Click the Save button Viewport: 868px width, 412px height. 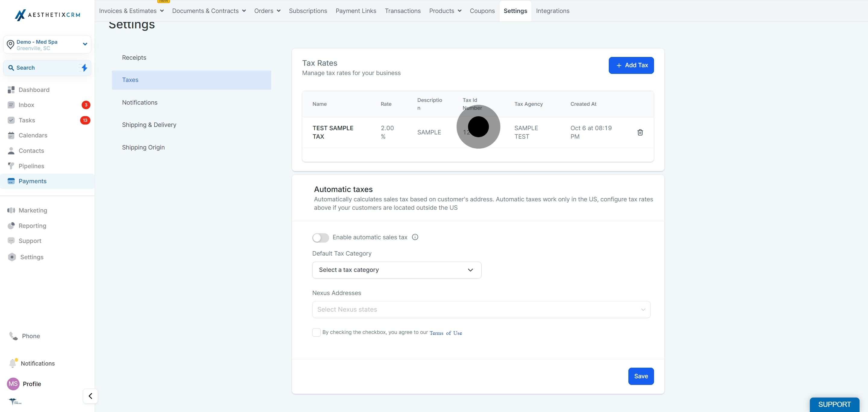tap(641, 376)
